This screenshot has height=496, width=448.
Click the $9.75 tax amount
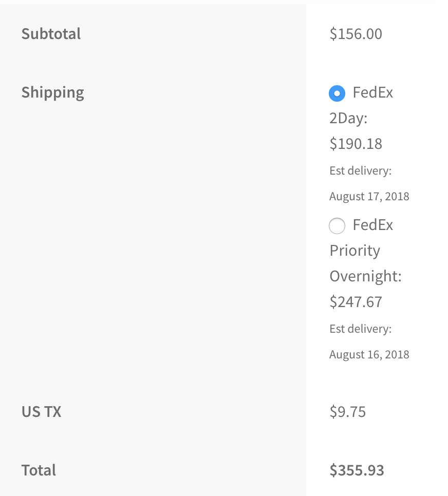coord(347,412)
